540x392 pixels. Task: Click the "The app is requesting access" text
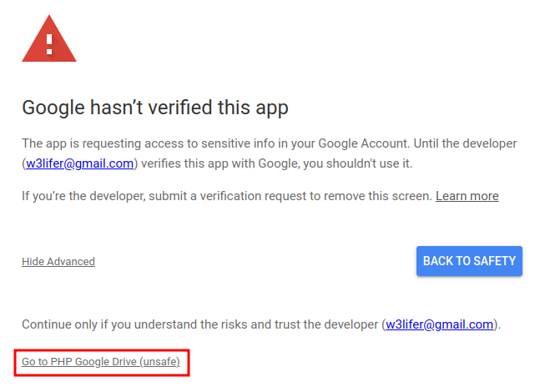99,143
